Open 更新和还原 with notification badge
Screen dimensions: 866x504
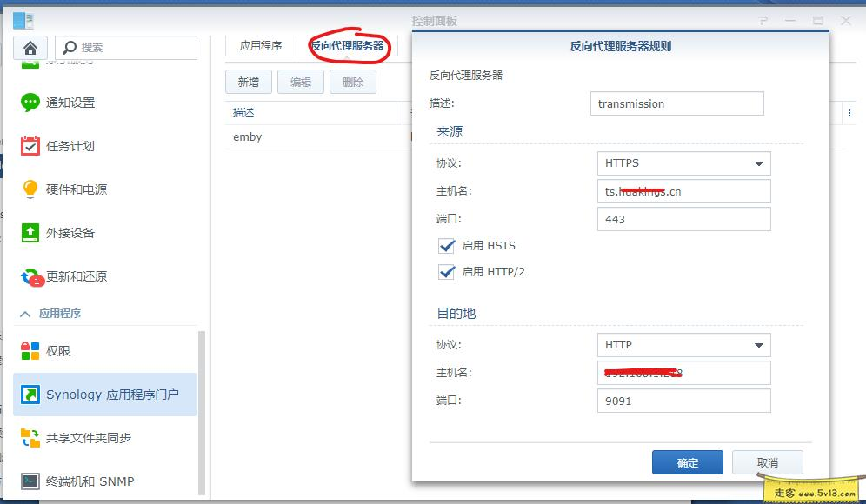pyautogui.click(x=74, y=276)
